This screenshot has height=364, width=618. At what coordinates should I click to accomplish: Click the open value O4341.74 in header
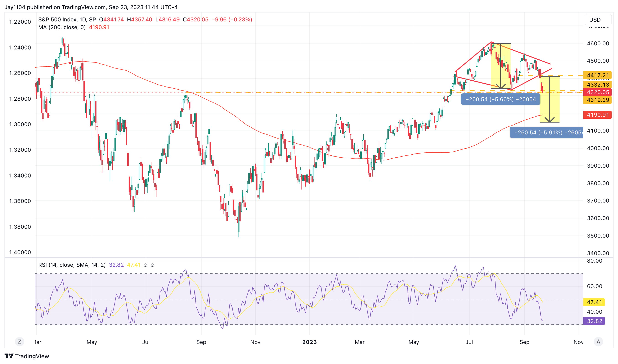coord(112,20)
